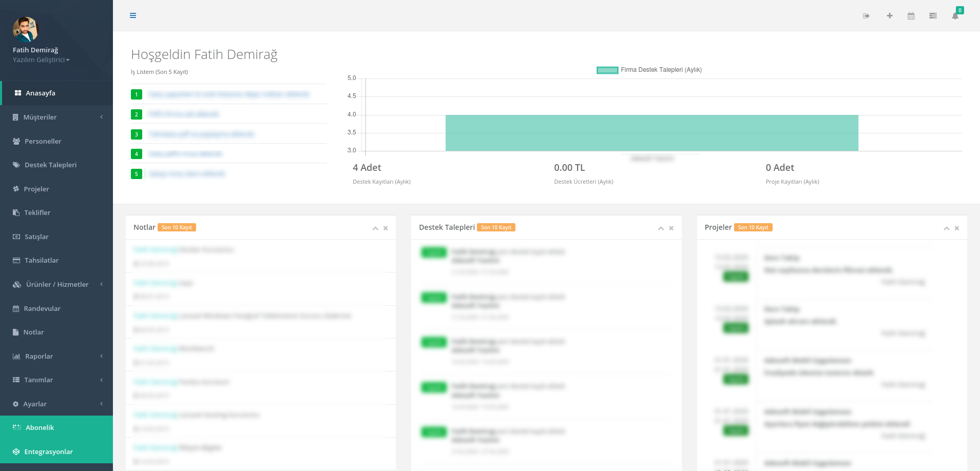The image size is (980, 471).
Task: Click Destek Talepleri tag icon
Action: tap(16, 165)
